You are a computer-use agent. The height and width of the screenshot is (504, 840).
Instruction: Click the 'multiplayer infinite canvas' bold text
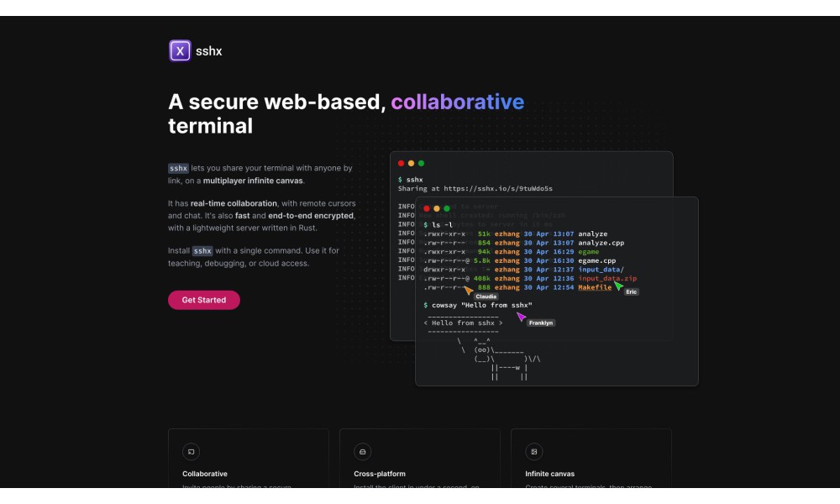click(253, 181)
